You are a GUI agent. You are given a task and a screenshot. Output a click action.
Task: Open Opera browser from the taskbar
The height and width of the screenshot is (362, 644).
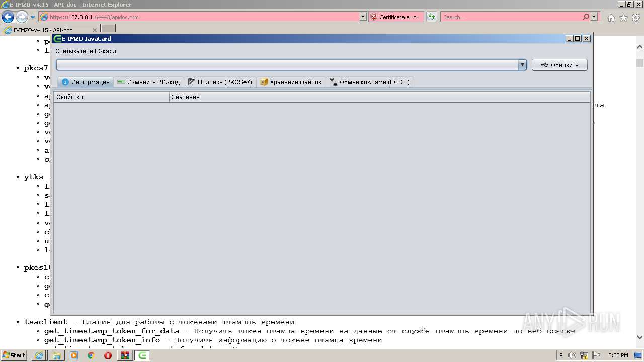point(108,355)
